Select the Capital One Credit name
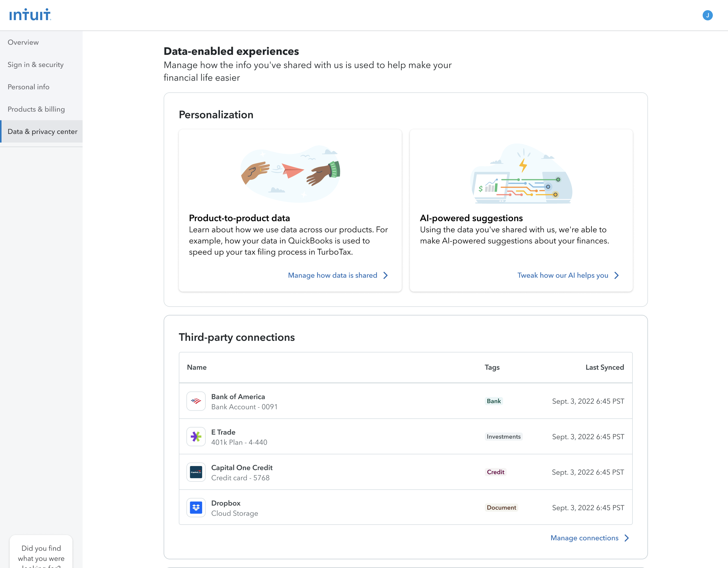The width and height of the screenshot is (728, 568). click(242, 468)
